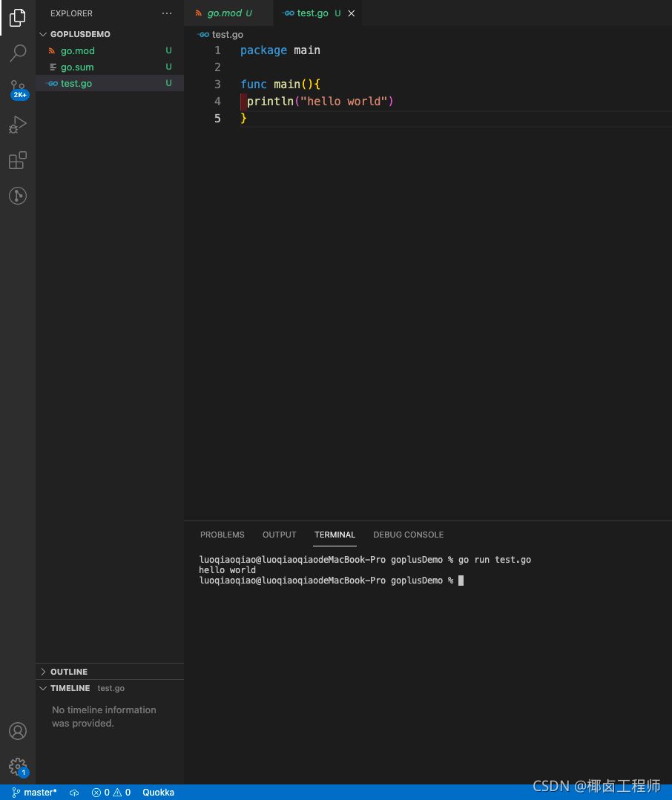Open the Run and Debug view
This screenshot has width=672, height=800.
pos(18,125)
